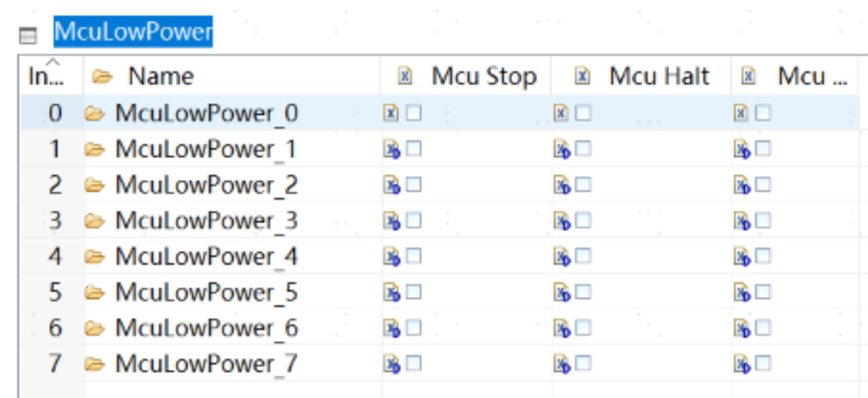Screen dimensions: 868x398
Task: Select the McuLowPower_7 row name
Action: click(206, 363)
